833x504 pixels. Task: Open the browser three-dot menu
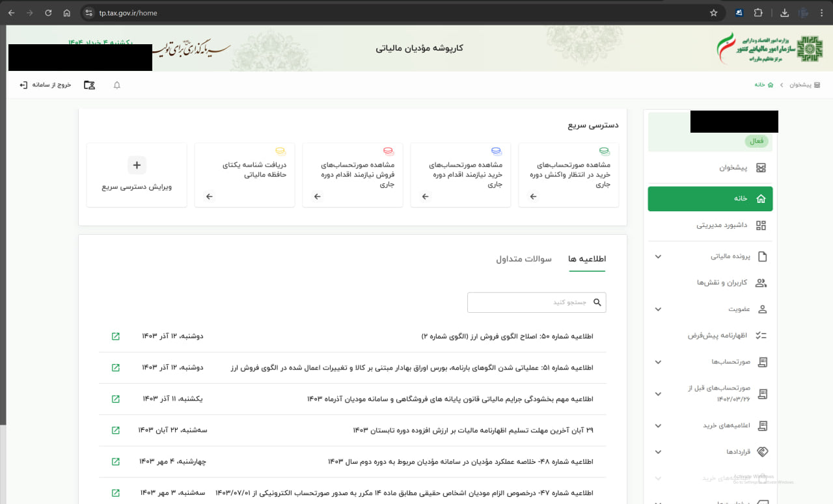click(823, 12)
